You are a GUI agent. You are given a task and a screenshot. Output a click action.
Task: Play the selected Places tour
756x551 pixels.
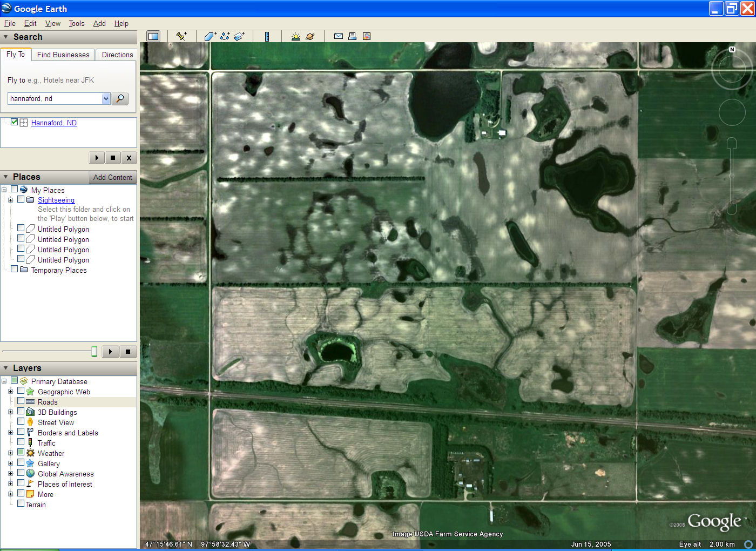(110, 352)
